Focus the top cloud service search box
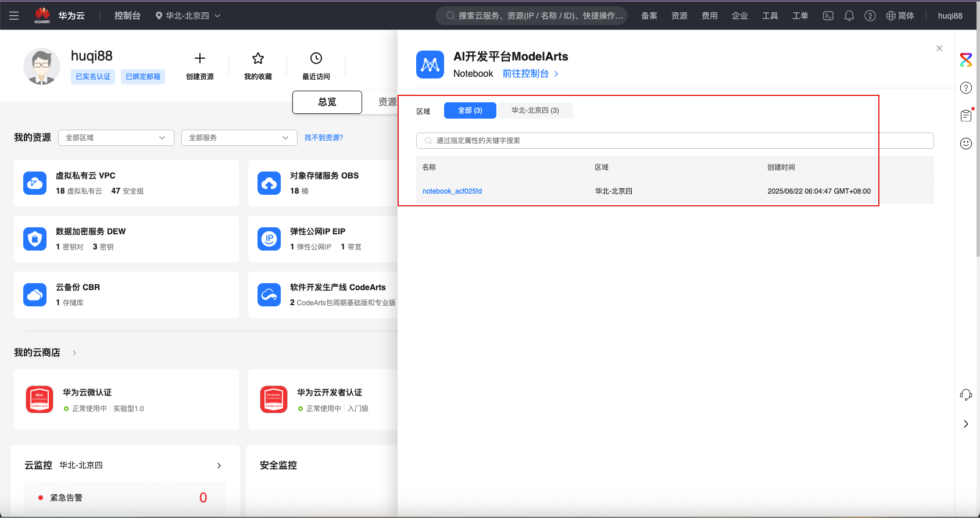Screen dimensions: 980x518 click(531, 16)
